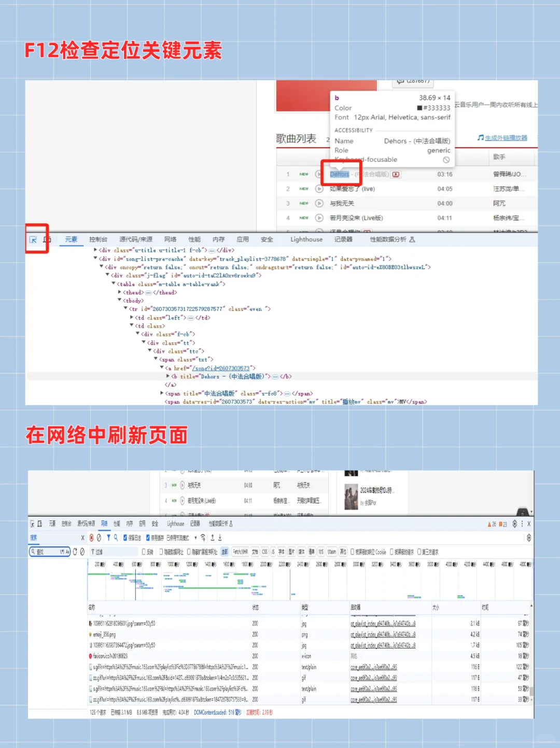Select the Fetch/XHR filter button
560x748 pixels.
click(x=240, y=552)
